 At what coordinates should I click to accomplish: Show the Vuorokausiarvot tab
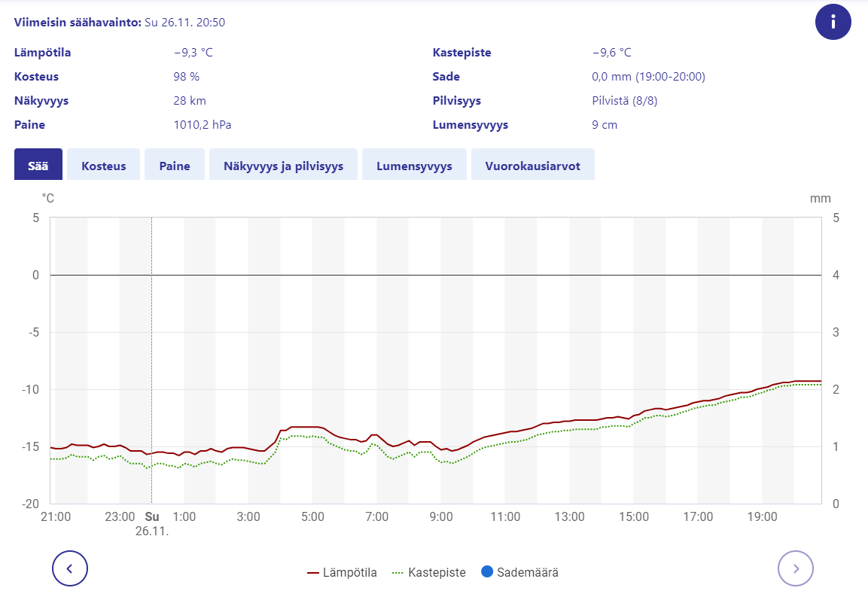[532, 165]
